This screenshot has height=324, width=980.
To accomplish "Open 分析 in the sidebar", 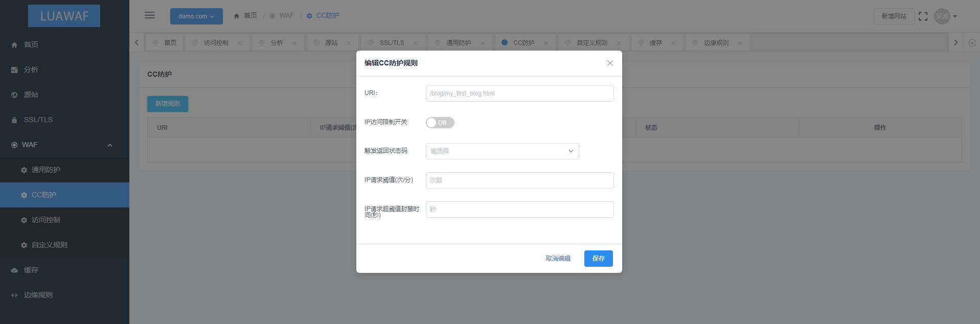I will tap(64, 70).
